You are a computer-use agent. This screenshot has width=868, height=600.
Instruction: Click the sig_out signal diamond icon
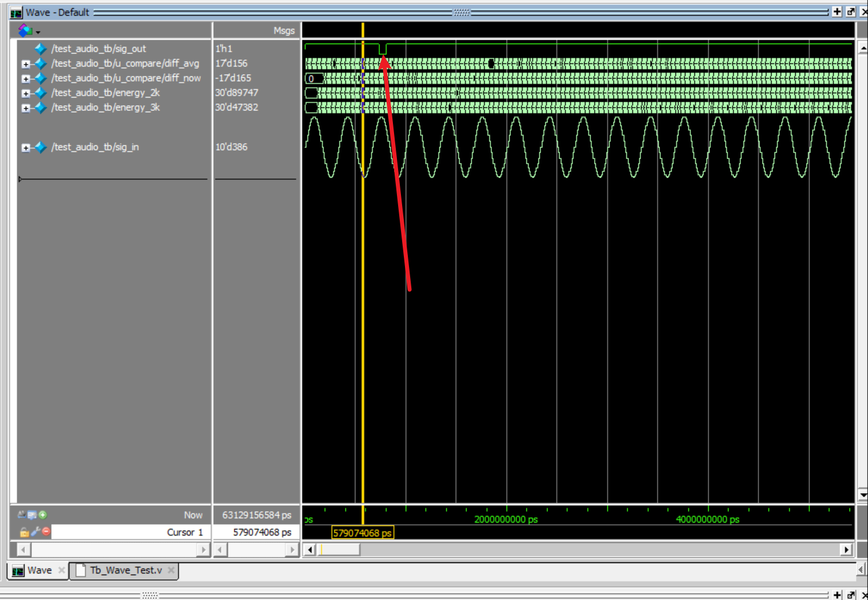(40, 49)
